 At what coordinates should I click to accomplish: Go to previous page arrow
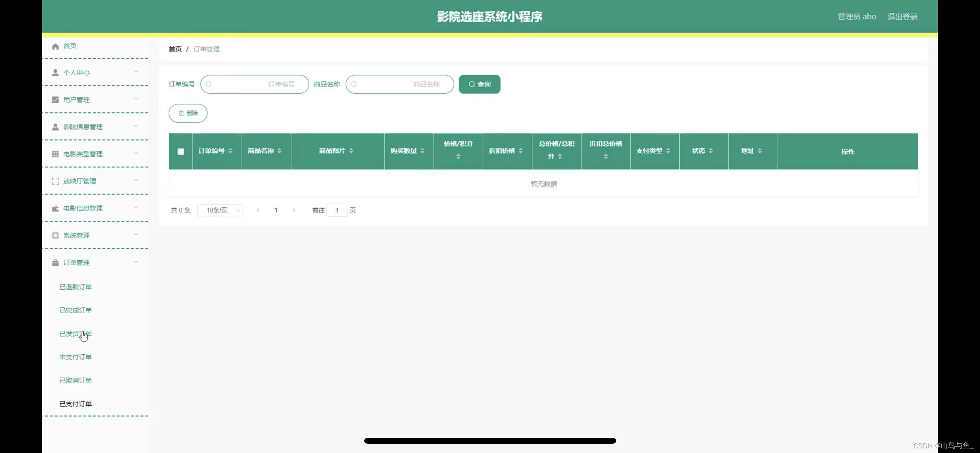258,210
